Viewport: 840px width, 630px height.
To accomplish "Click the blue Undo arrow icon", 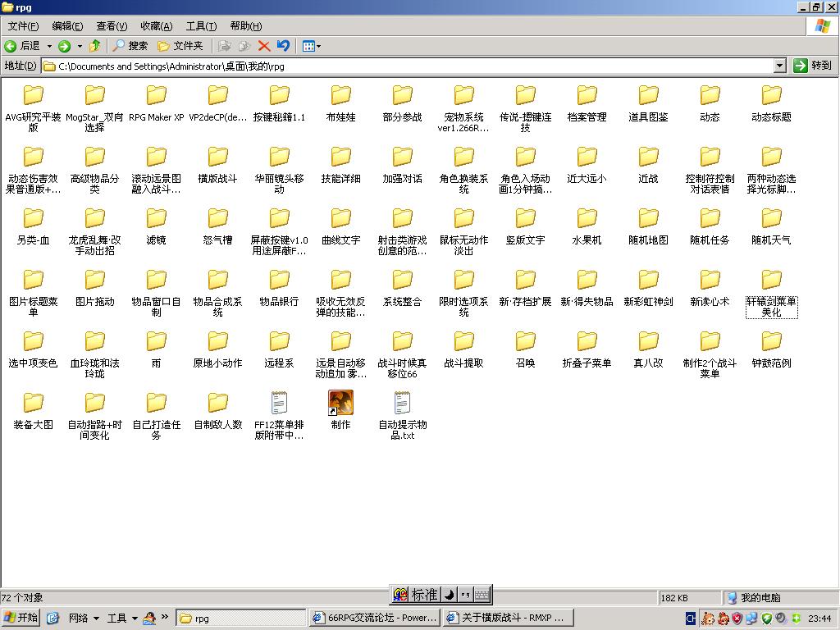I will pyautogui.click(x=283, y=46).
